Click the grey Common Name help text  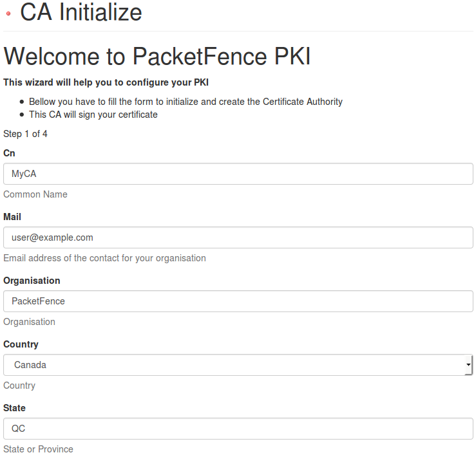pyautogui.click(x=35, y=194)
